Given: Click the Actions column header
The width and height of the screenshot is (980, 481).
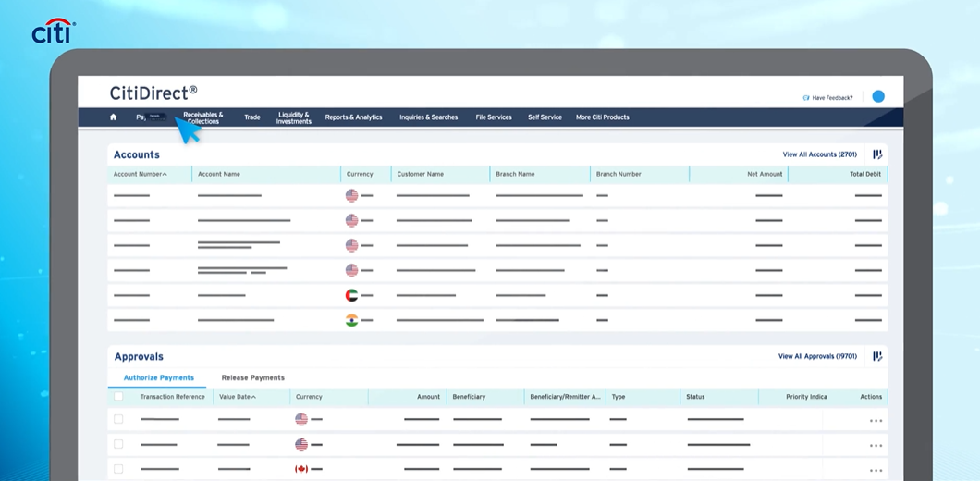Looking at the screenshot, I should [x=871, y=397].
